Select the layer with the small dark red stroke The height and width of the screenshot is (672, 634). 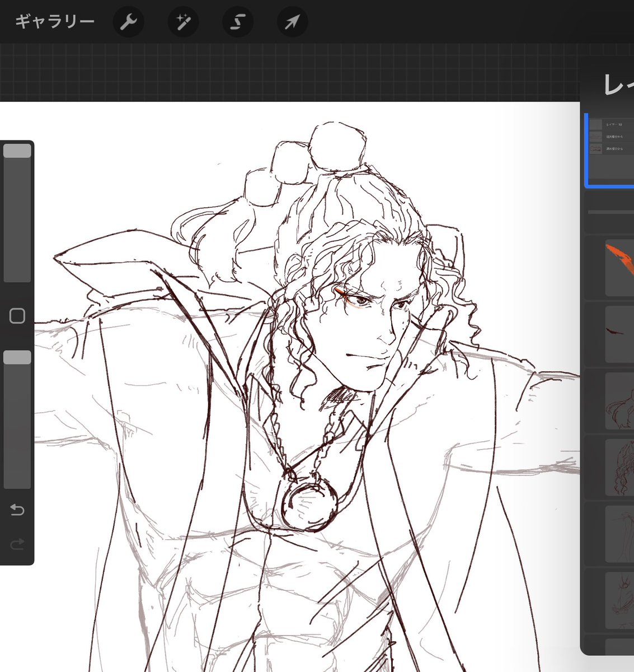tap(618, 334)
